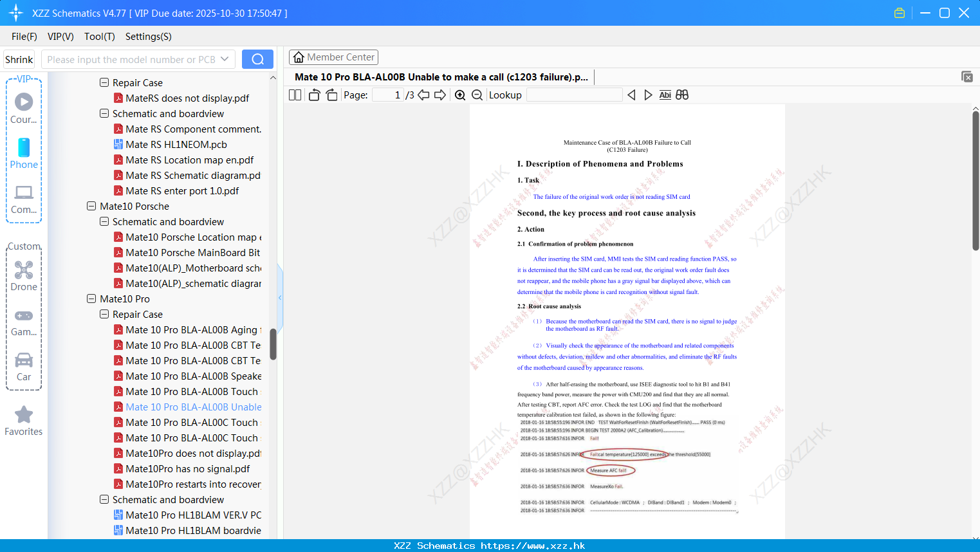Open Mate10Pro restarts into recovery file
The image size is (980, 552).
(188, 484)
